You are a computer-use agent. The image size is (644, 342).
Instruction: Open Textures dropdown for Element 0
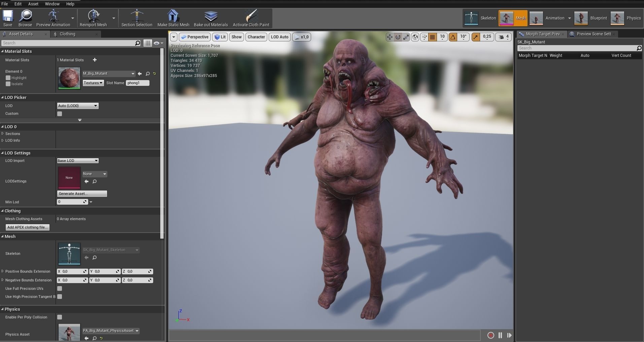tap(93, 83)
